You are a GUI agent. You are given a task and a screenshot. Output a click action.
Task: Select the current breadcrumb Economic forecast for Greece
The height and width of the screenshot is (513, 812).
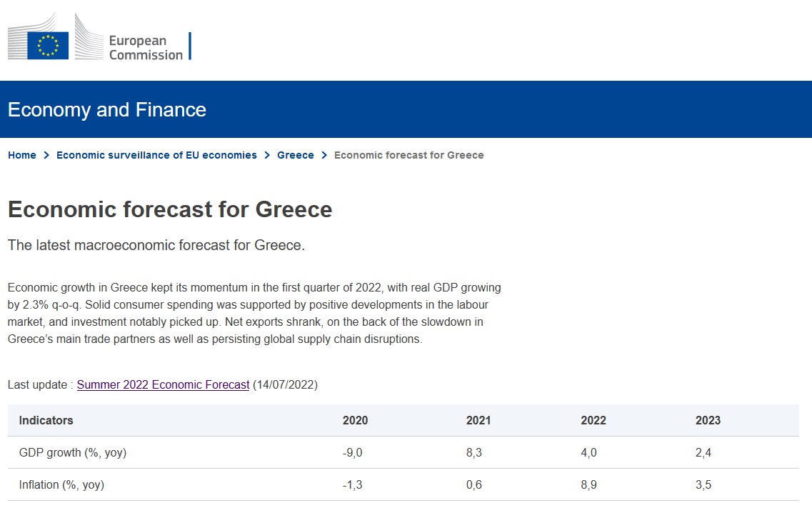[x=408, y=155]
